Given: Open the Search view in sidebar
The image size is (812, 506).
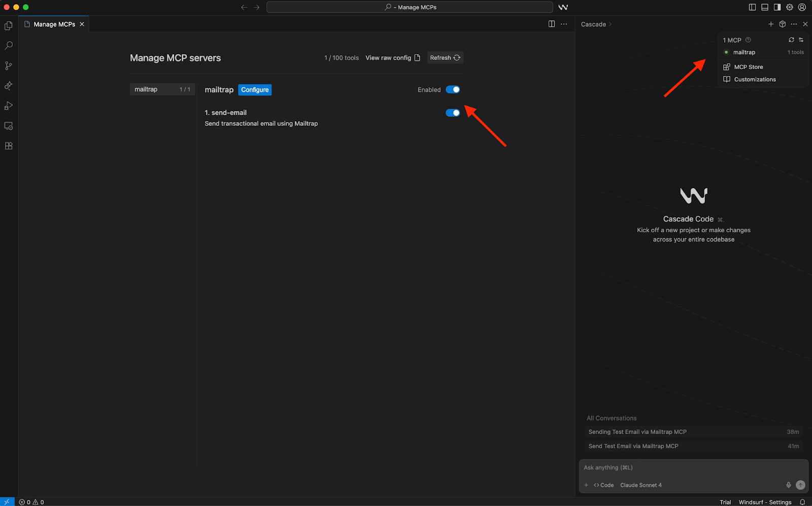Looking at the screenshot, I should (x=9, y=46).
